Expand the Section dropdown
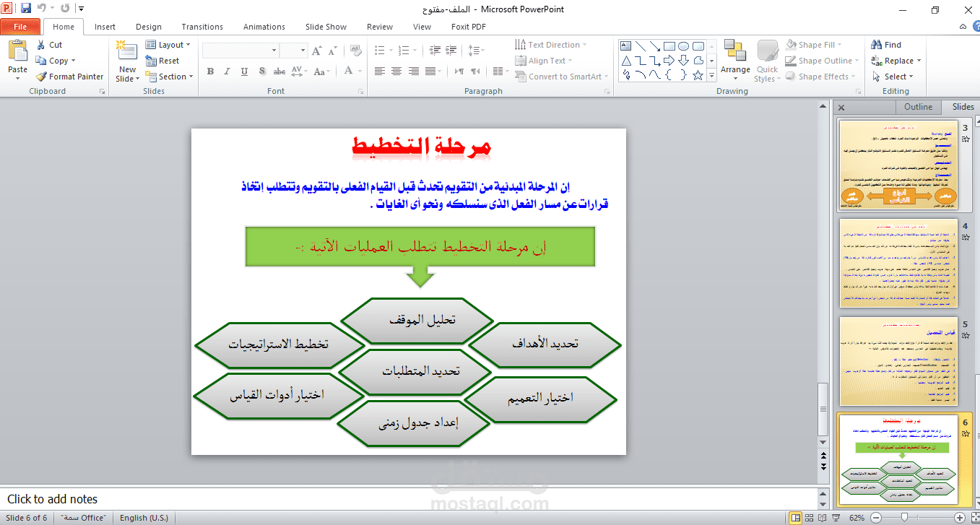The image size is (980, 525). (170, 77)
